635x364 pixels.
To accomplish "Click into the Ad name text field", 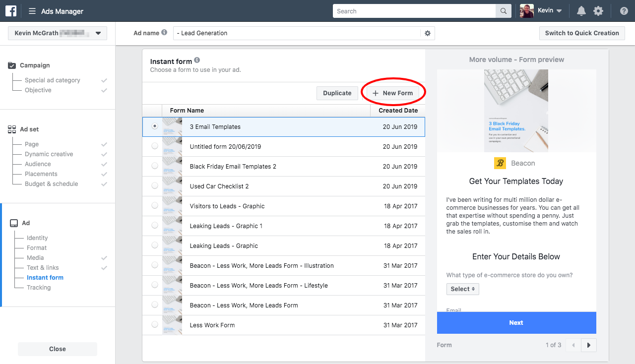I will coord(298,33).
